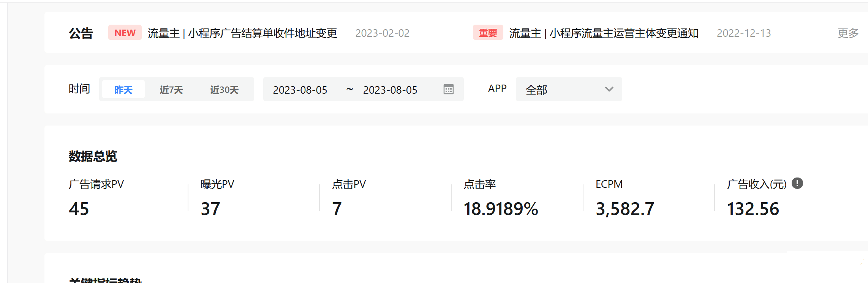The height and width of the screenshot is (283, 868).
Task: Click the ECPM value 3,582.7
Action: coord(625,209)
